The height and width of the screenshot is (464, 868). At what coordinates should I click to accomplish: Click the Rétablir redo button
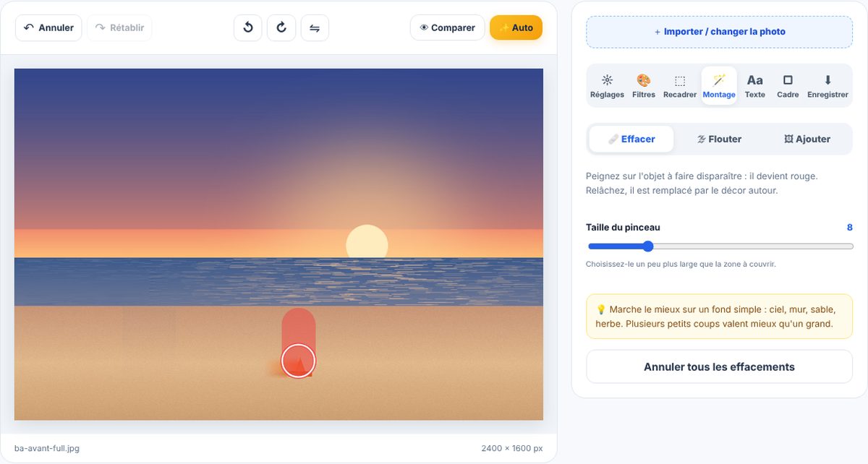(x=119, y=27)
